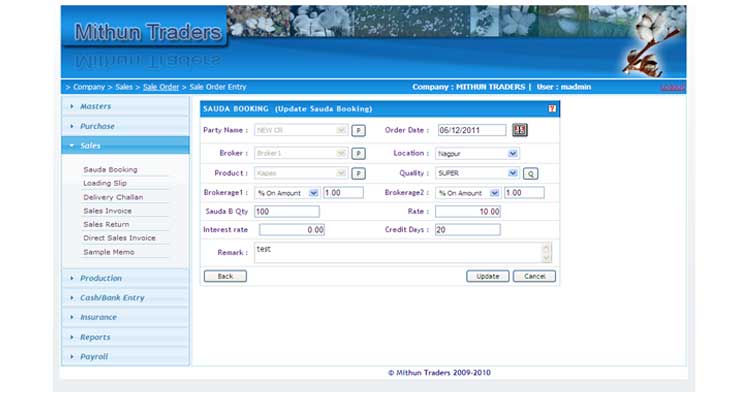Open Sauda Booking in the Sales submenu
The width and height of the screenshot is (732, 393).
[110, 169]
